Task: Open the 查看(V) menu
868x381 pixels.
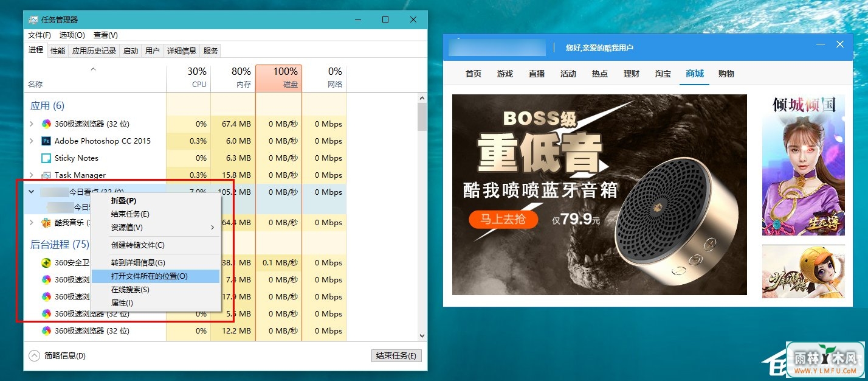Action: click(x=106, y=35)
